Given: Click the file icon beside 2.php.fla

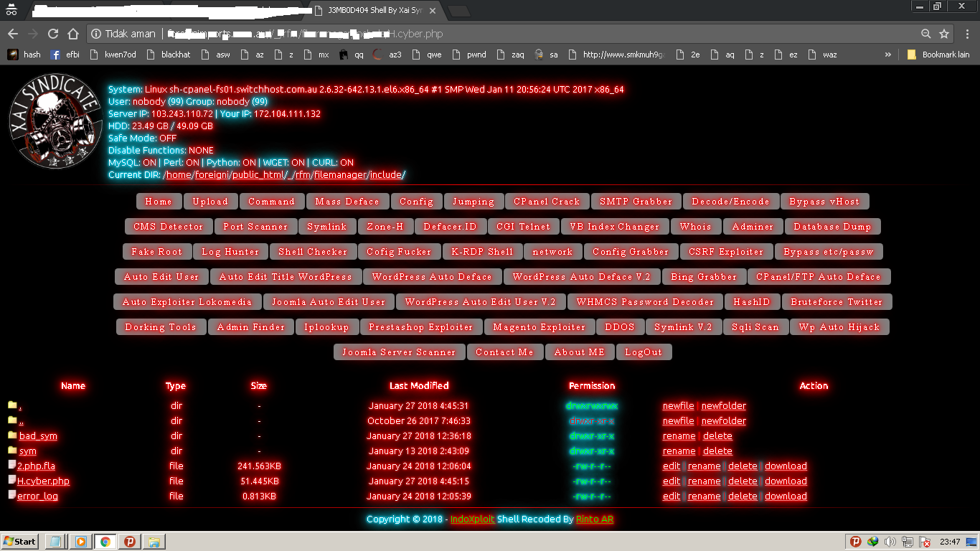Looking at the screenshot, I should [x=11, y=465].
